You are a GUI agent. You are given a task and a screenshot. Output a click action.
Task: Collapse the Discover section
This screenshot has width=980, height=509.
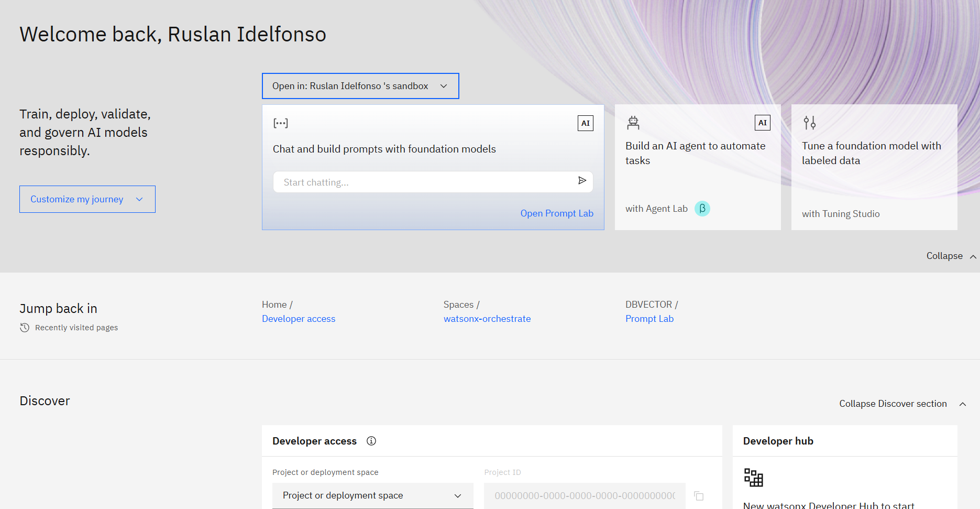point(902,404)
